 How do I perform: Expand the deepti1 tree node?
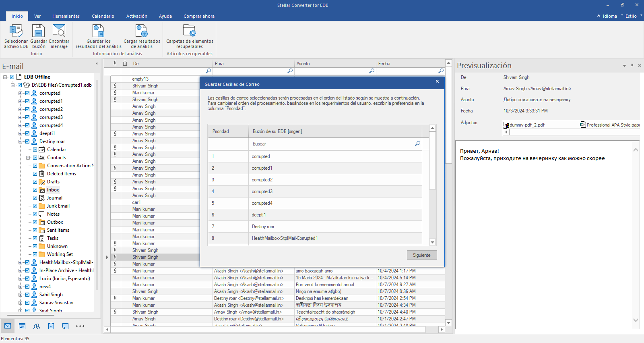coord(20,133)
